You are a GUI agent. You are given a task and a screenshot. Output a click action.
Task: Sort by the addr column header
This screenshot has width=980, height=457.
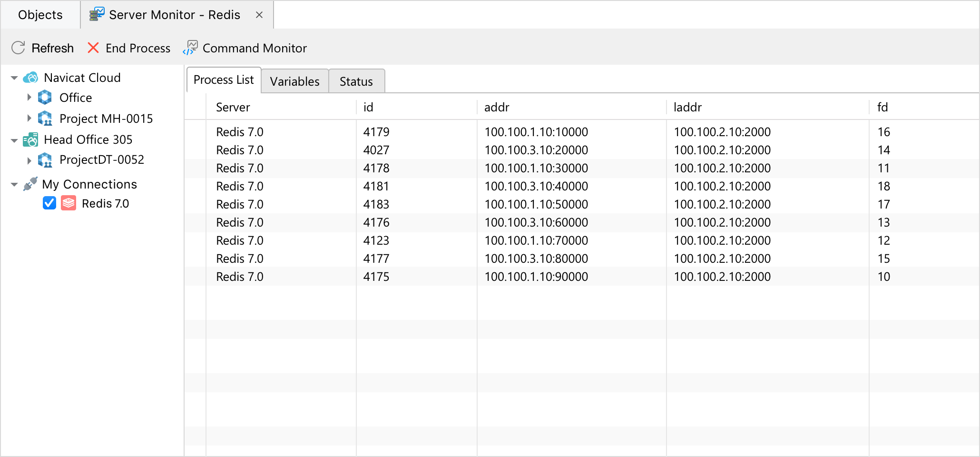click(x=572, y=107)
